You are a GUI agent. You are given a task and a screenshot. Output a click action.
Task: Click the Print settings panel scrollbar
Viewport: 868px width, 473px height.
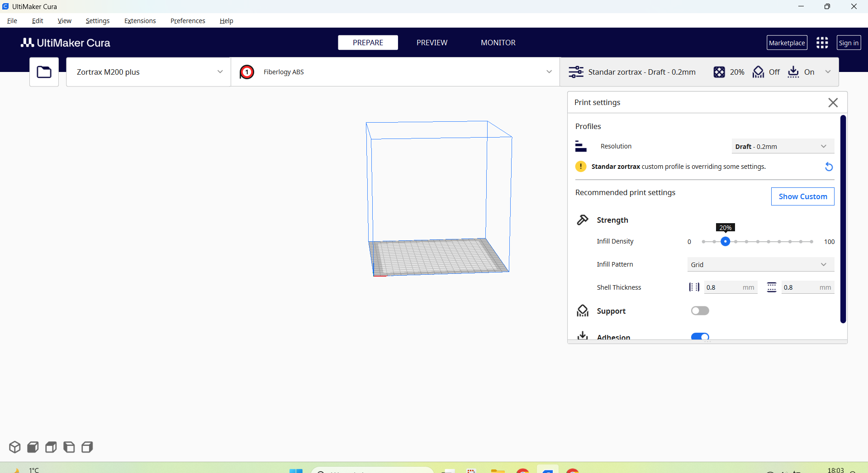[843, 219]
